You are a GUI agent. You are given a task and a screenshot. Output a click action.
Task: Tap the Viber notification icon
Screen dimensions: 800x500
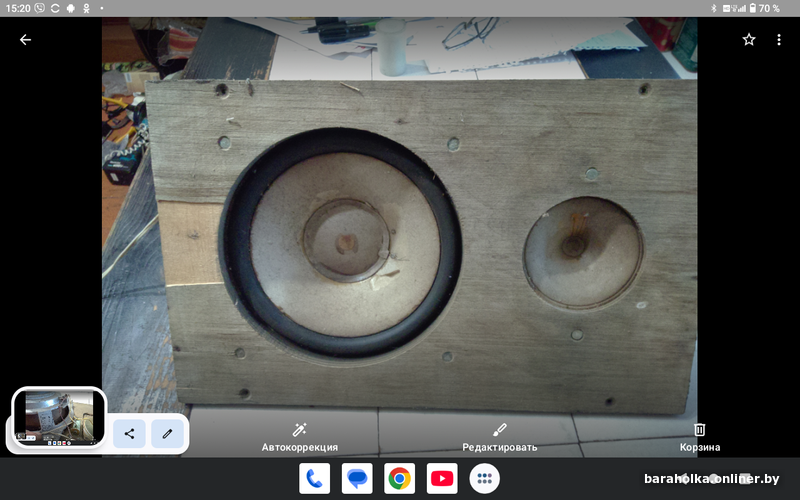coord(40,8)
